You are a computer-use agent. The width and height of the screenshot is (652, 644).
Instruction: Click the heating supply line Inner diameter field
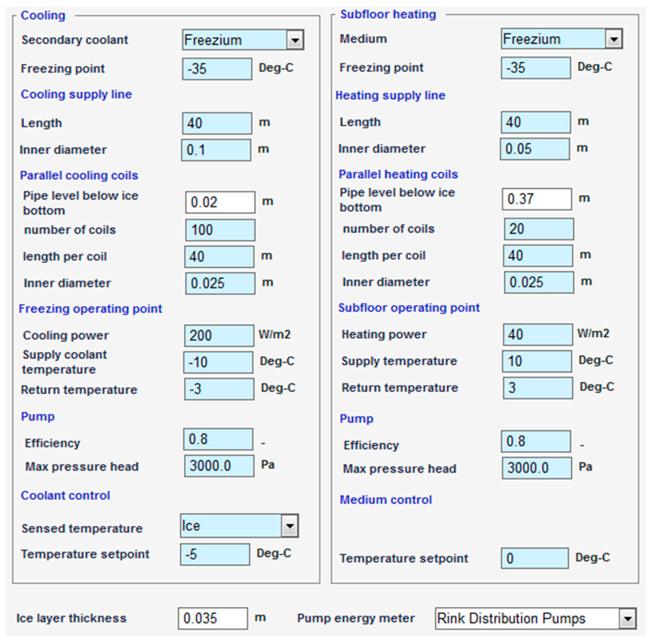point(535,149)
